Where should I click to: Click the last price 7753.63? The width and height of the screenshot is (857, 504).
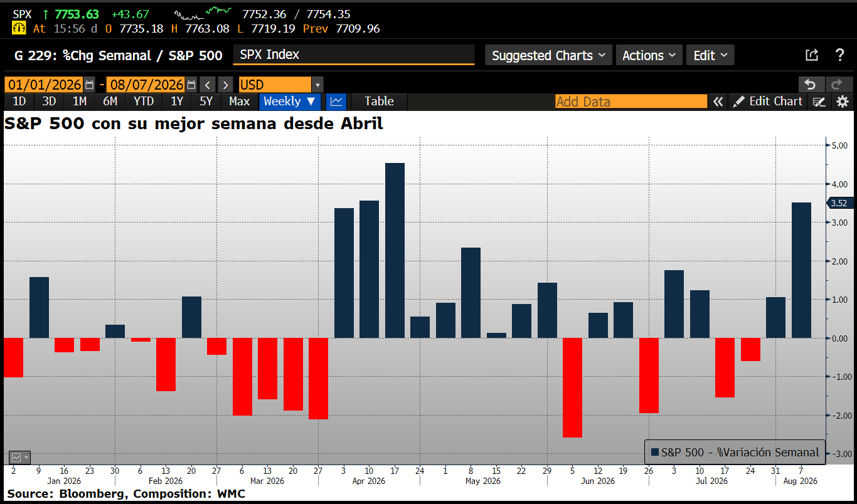77,14
